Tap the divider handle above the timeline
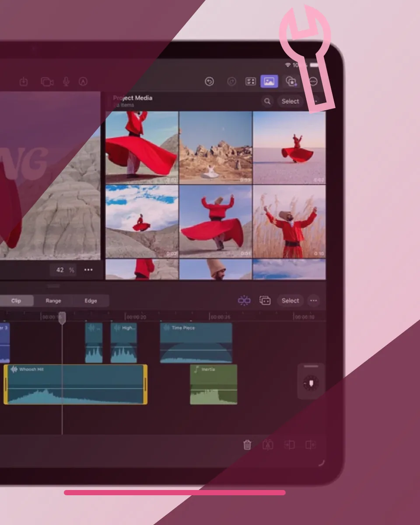Screen dimensions: 420x525 click(x=53, y=286)
